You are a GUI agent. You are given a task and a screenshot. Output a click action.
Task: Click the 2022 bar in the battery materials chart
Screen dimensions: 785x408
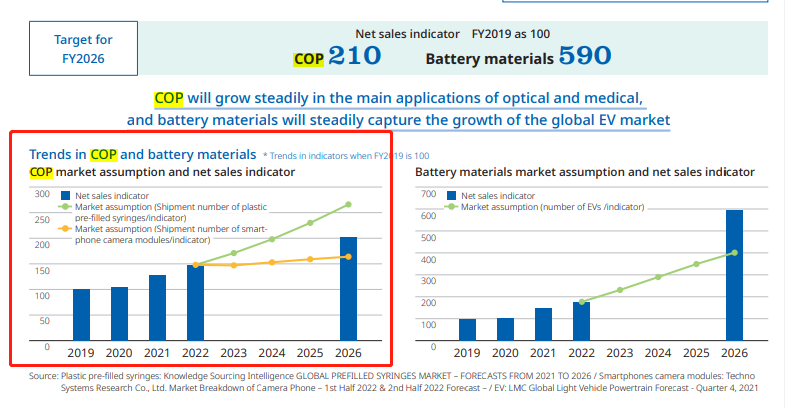coord(581,321)
